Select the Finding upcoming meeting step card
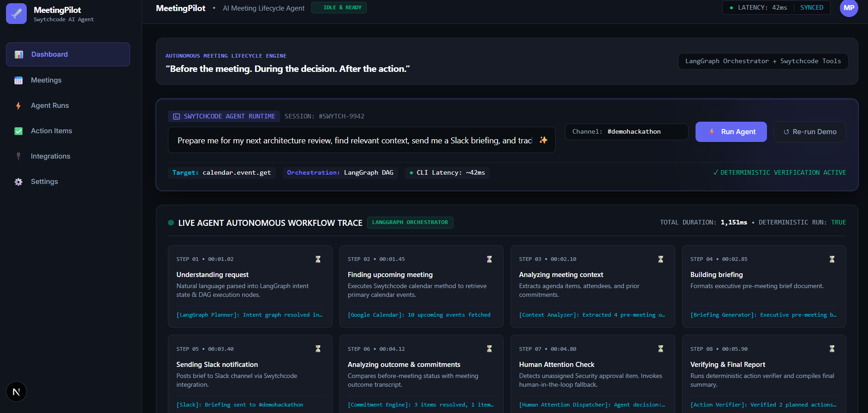The image size is (868, 413). (422, 286)
